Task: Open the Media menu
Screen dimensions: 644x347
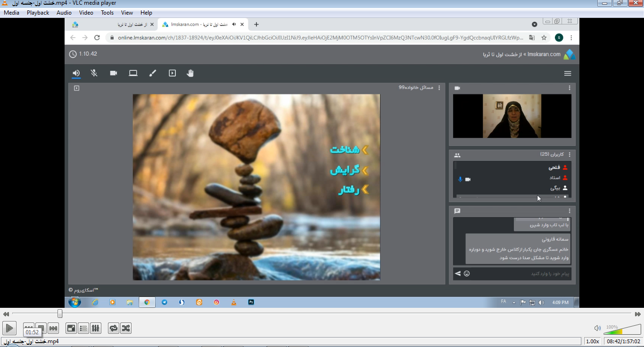Action: [11, 13]
